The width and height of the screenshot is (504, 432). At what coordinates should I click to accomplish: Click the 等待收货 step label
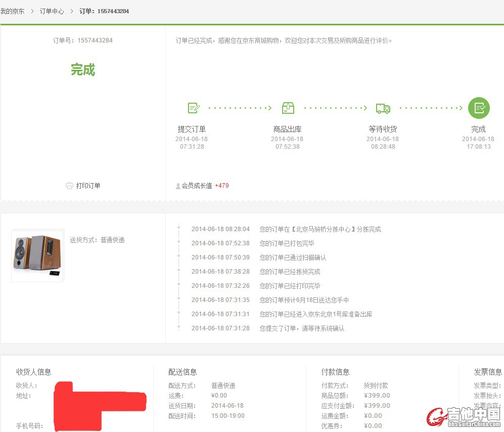[383, 129]
